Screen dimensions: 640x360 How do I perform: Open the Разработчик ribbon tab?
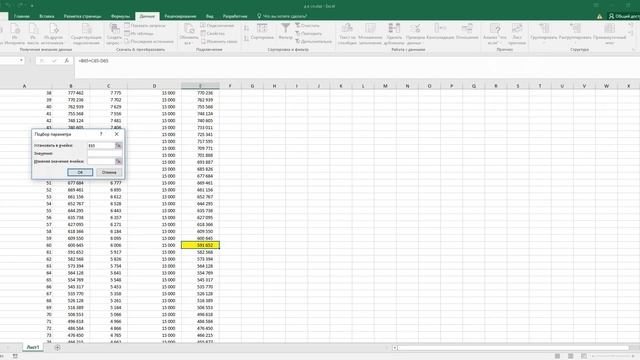pos(235,16)
